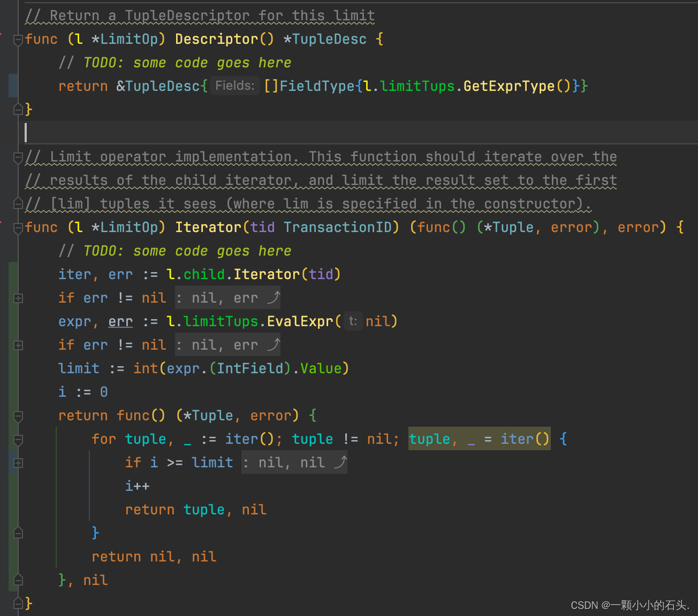
Task: Click the "}, nil" closing line of the closure
Action: click(83, 579)
